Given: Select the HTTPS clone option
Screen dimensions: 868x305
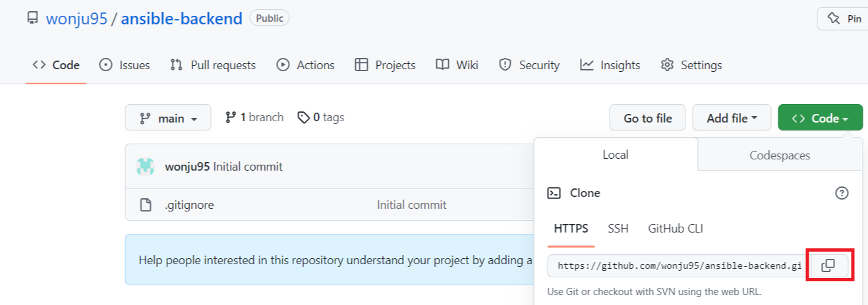Looking at the screenshot, I should coord(571,229).
